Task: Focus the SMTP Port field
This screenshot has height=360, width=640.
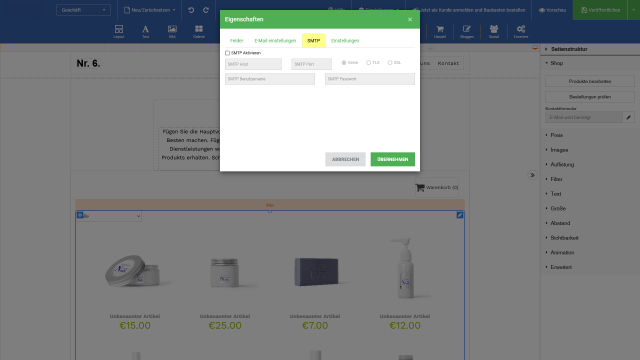Action: 311,64
